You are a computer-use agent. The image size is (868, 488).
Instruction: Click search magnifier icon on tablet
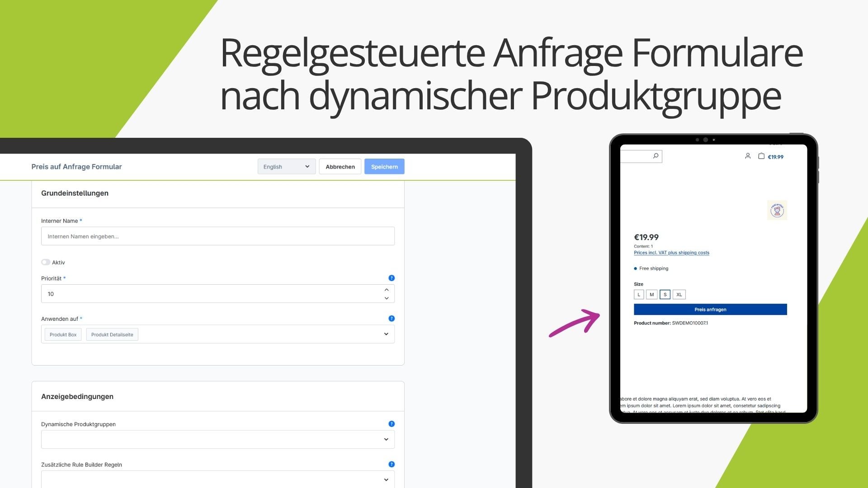click(x=656, y=156)
